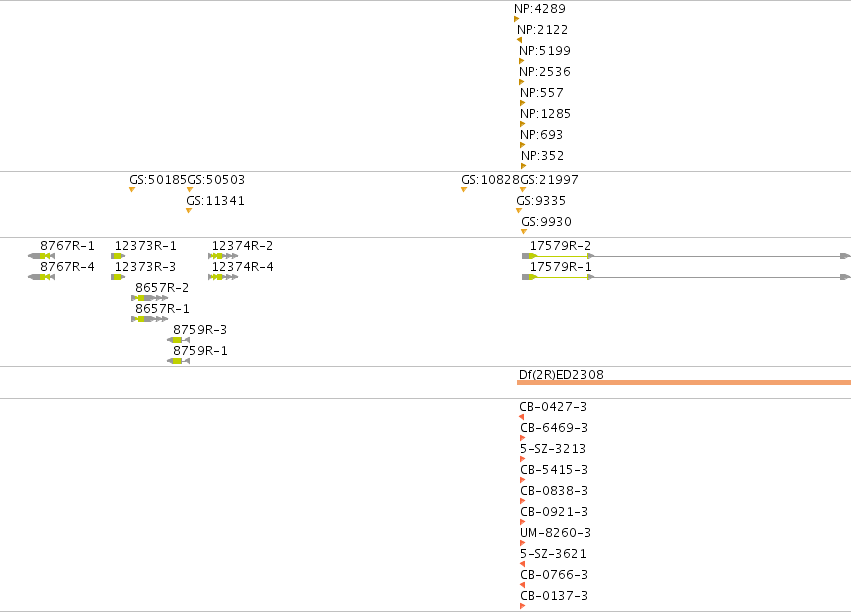Select the 8657R-1 transcript glyph

click(x=150, y=319)
